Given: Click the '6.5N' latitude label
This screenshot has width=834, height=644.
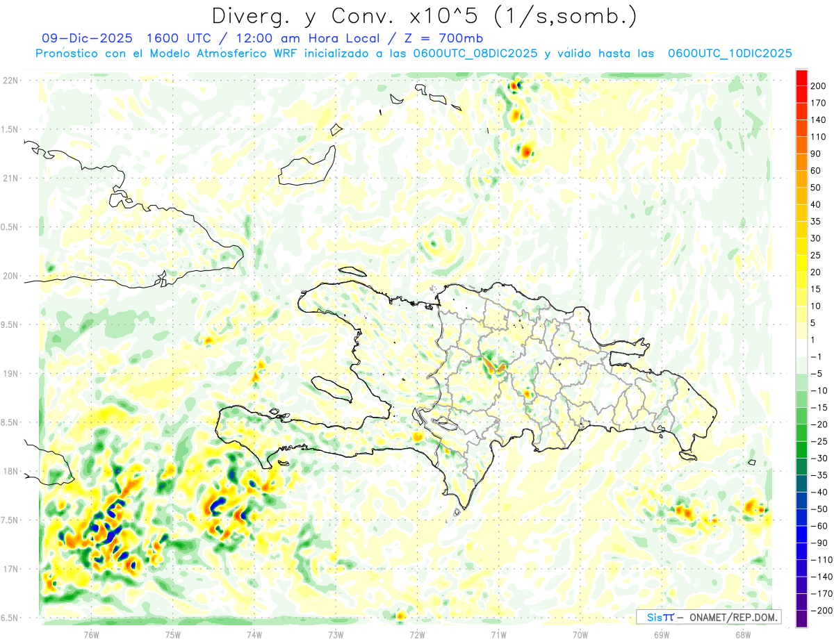Looking at the screenshot, I should coord(10,618).
